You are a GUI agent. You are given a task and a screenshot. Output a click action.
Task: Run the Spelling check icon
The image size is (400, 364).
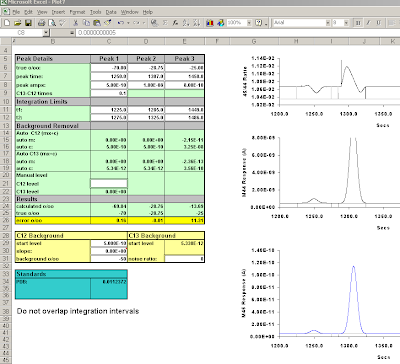[62, 23]
